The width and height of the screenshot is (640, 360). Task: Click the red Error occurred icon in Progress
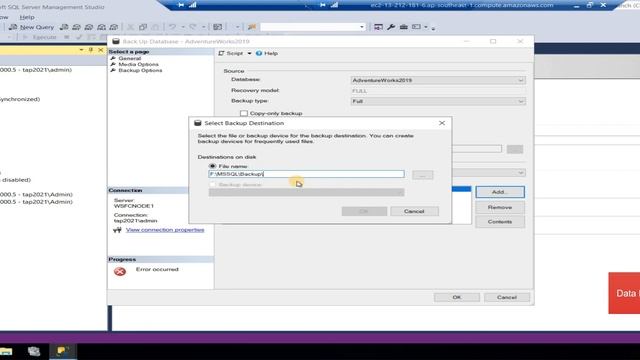tap(120, 271)
